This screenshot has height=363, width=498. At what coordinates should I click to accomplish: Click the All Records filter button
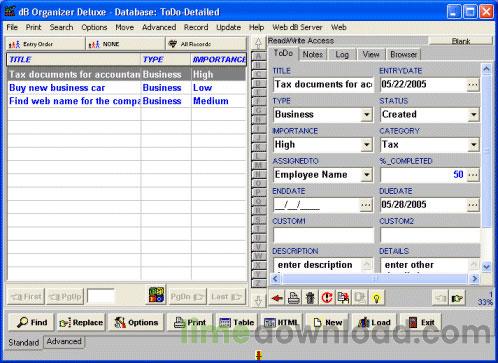206,44
